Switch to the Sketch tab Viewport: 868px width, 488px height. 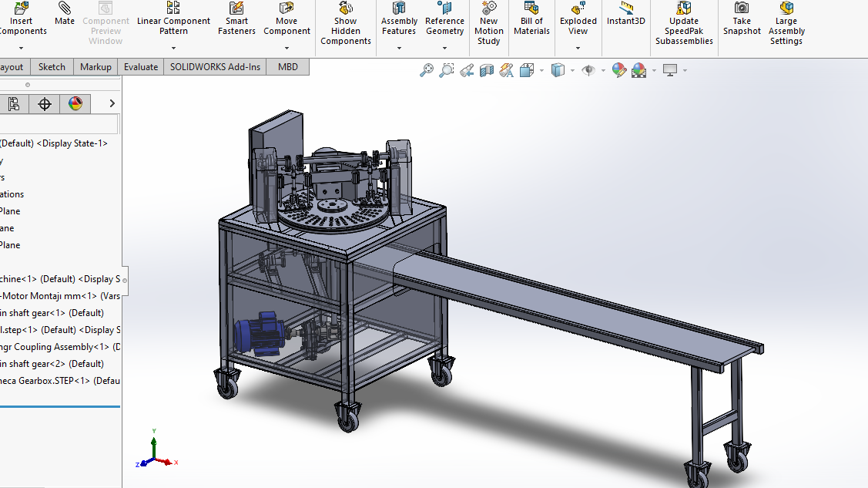52,66
